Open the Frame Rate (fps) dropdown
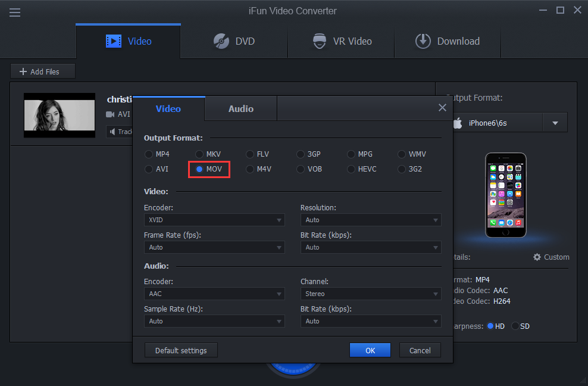This screenshot has height=386, width=588. point(214,247)
